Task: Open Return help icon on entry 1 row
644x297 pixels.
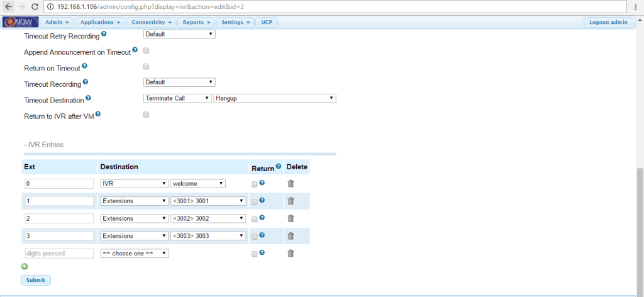Action: [x=262, y=201]
